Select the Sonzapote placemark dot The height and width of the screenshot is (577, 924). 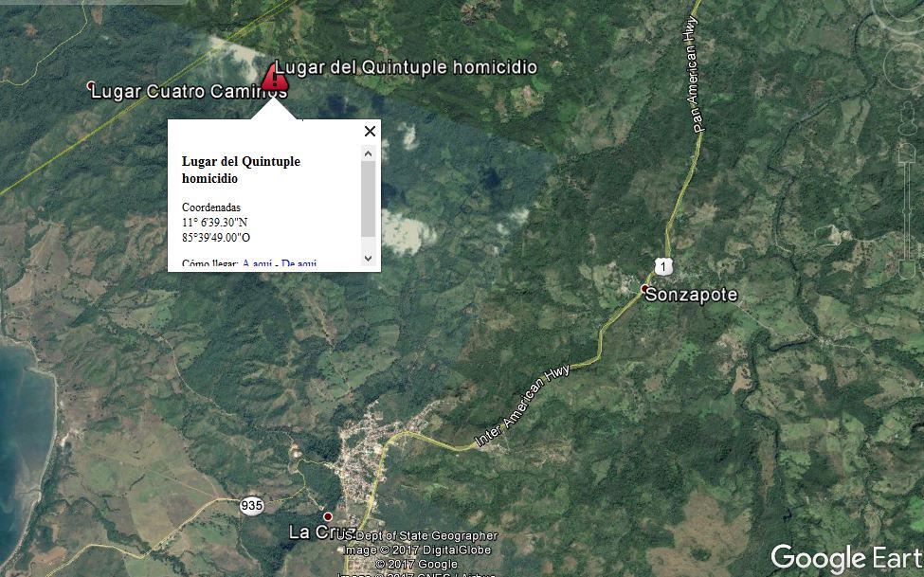coord(644,288)
